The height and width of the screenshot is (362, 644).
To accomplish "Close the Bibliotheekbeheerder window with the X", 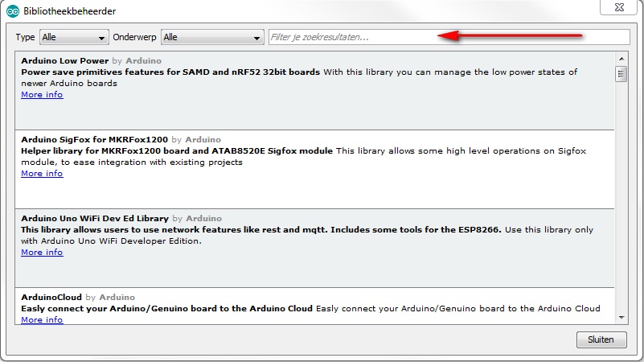I will [620, 7].
